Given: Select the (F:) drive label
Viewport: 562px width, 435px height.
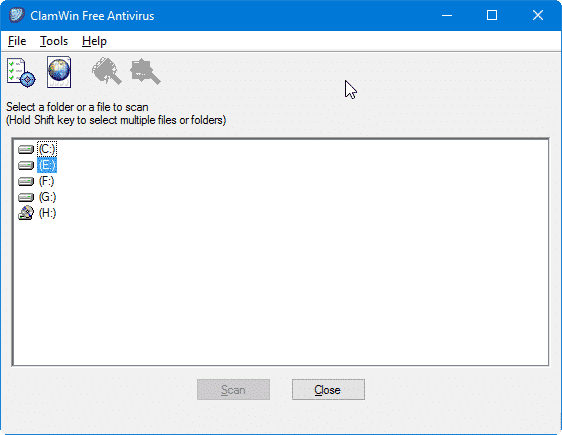Looking at the screenshot, I should point(47,181).
